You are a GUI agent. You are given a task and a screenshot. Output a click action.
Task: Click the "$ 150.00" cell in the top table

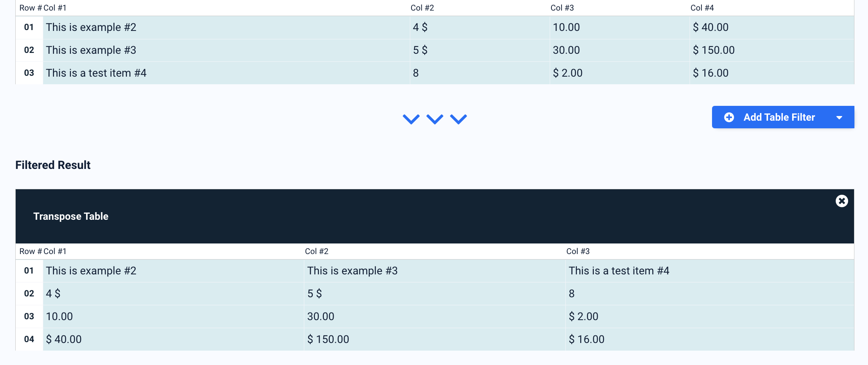(x=714, y=50)
